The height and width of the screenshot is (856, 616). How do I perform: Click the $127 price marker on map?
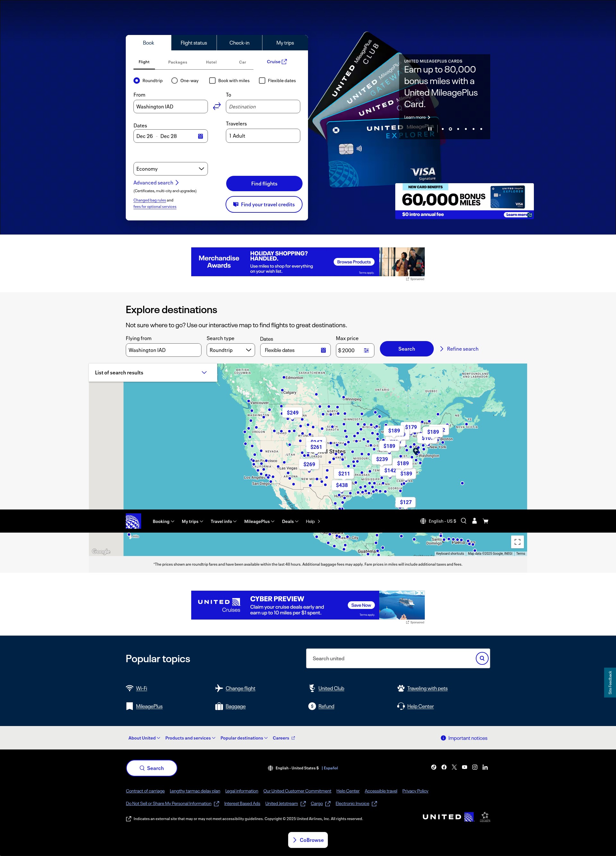(x=406, y=502)
